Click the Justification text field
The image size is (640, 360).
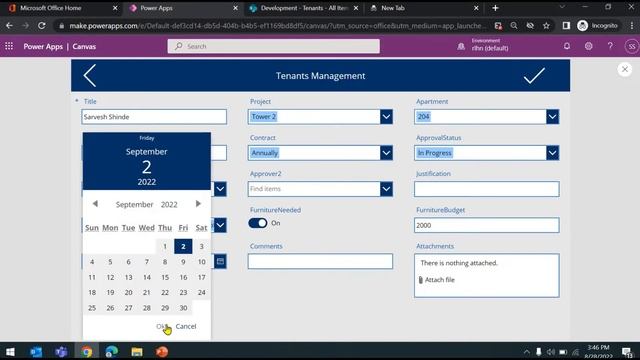pos(487,189)
